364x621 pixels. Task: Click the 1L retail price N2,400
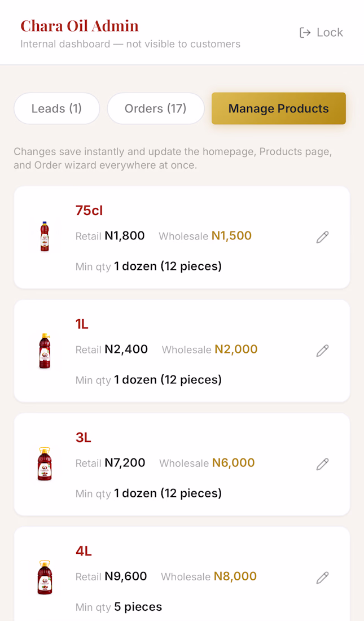click(x=126, y=349)
